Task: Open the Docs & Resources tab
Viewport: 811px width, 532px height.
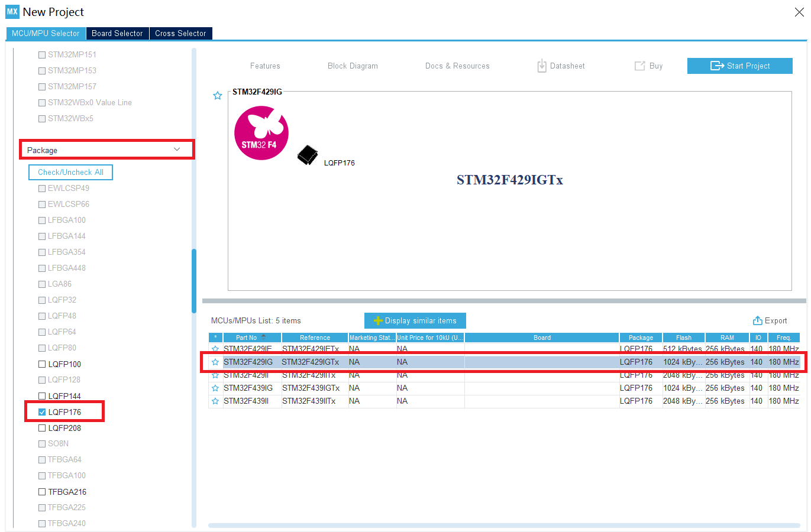Action: click(457, 66)
